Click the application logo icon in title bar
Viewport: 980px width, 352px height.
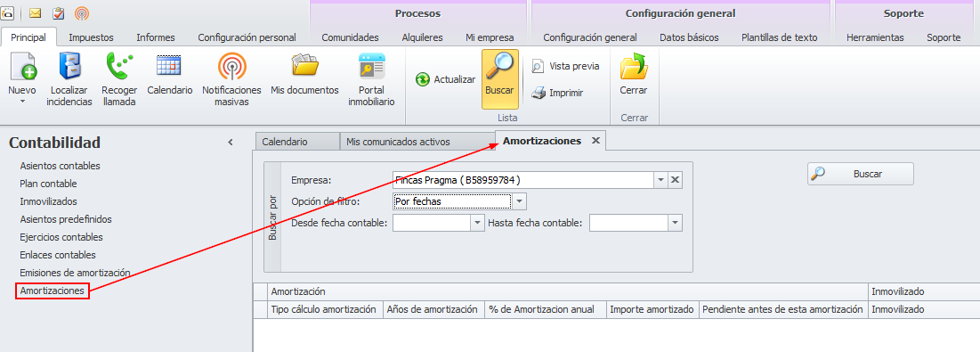tap(8, 12)
